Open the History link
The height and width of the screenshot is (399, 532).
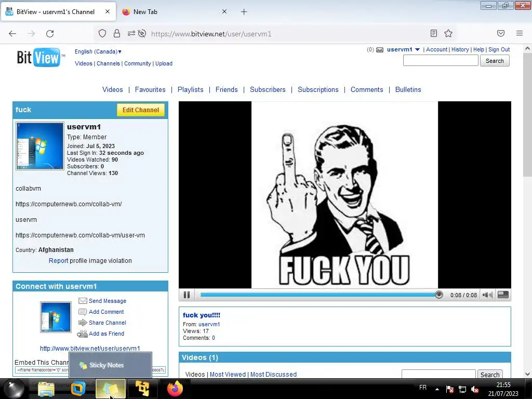460,49
